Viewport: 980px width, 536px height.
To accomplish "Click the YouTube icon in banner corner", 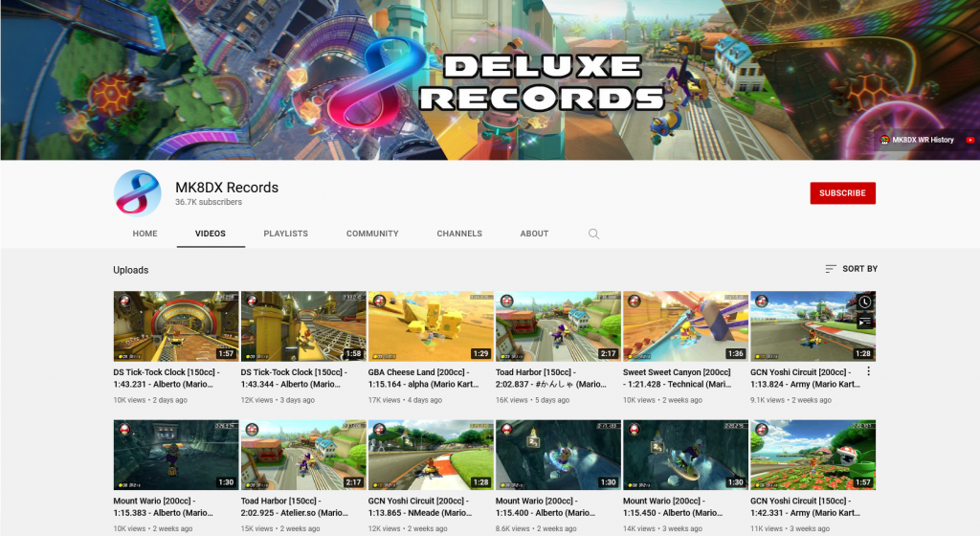I will [x=970, y=140].
